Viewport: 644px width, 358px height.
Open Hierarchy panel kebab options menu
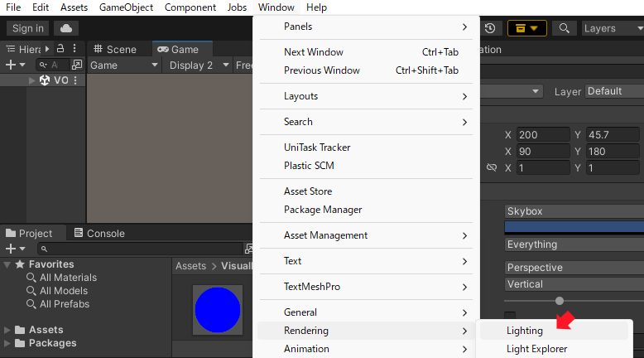[74, 49]
